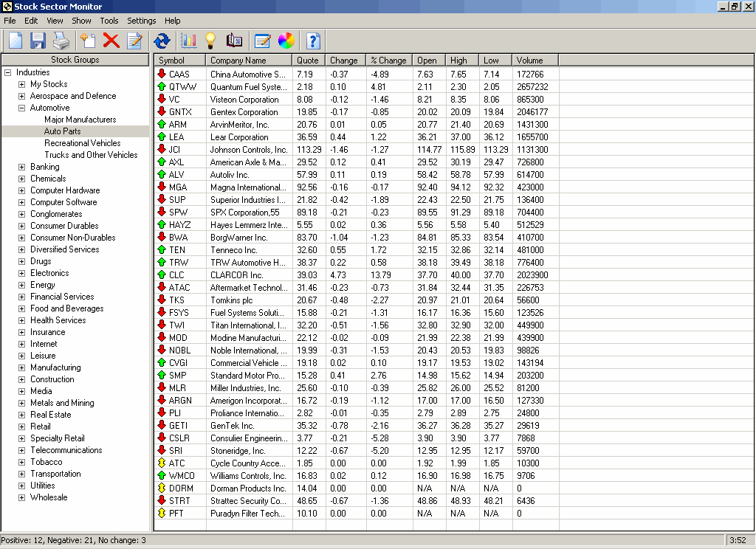Click the blue Refresh arrows icon
The height and width of the screenshot is (549, 756).
pos(162,41)
